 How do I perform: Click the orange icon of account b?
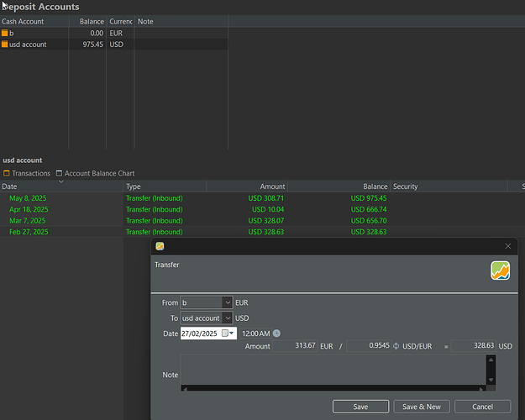click(x=5, y=33)
